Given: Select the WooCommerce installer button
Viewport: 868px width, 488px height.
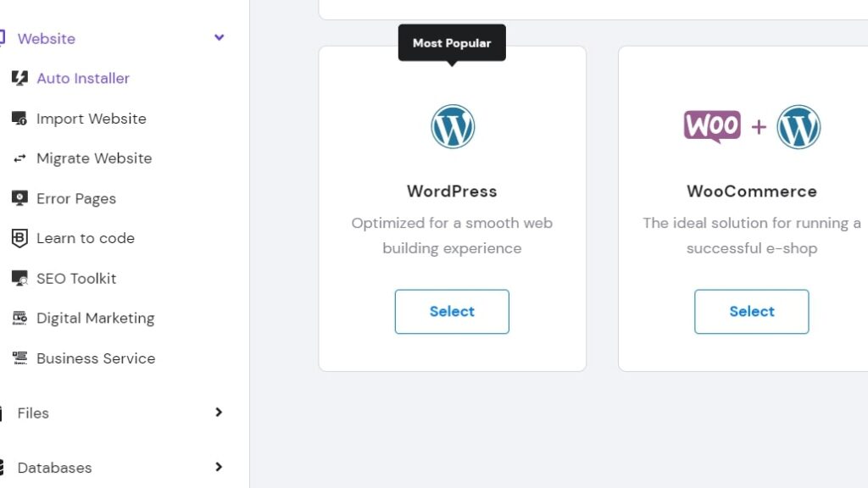Looking at the screenshot, I should [x=751, y=312].
